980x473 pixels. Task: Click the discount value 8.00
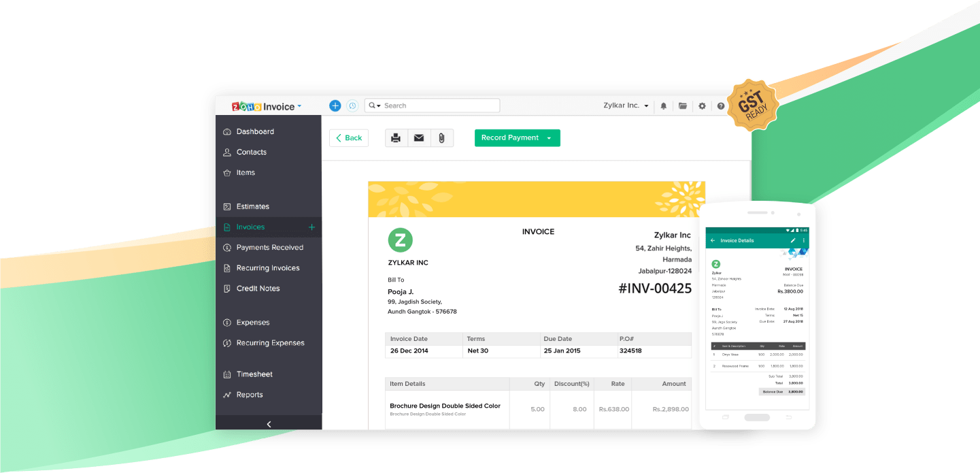tap(579, 410)
